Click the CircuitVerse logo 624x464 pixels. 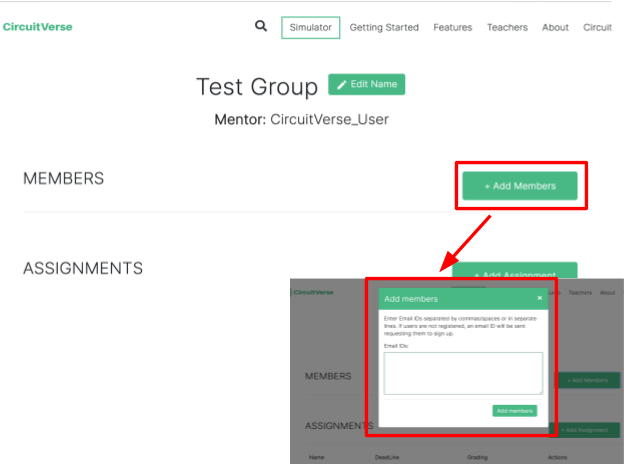pyautogui.click(x=37, y=27)
